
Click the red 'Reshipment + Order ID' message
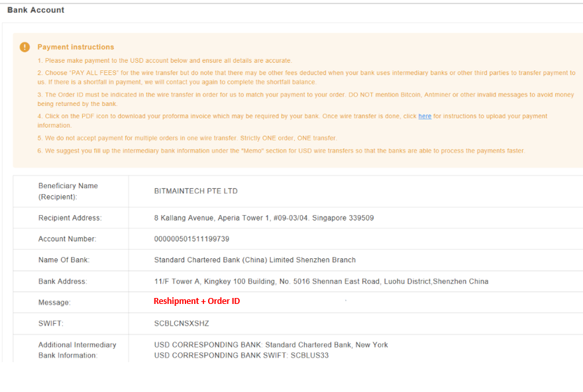197,301
